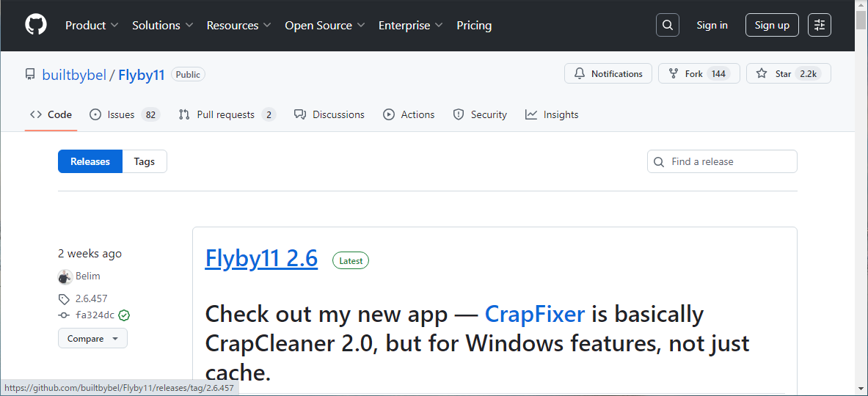Expand the Resources menu

(x=239, y=26)
